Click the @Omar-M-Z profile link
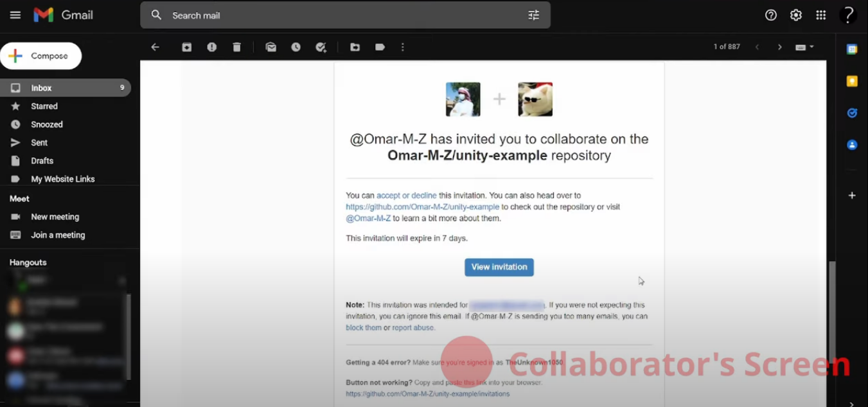868x407 pixels. [368, 219]
